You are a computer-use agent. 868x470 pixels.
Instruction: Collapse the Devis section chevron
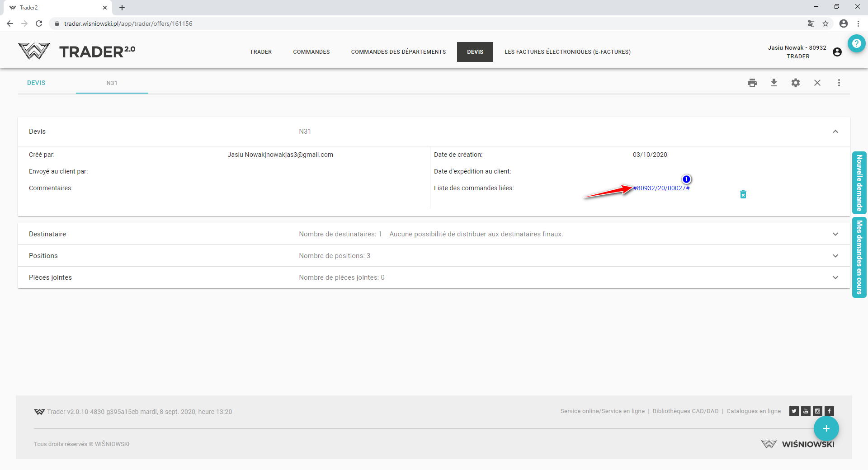click(835, 132)
